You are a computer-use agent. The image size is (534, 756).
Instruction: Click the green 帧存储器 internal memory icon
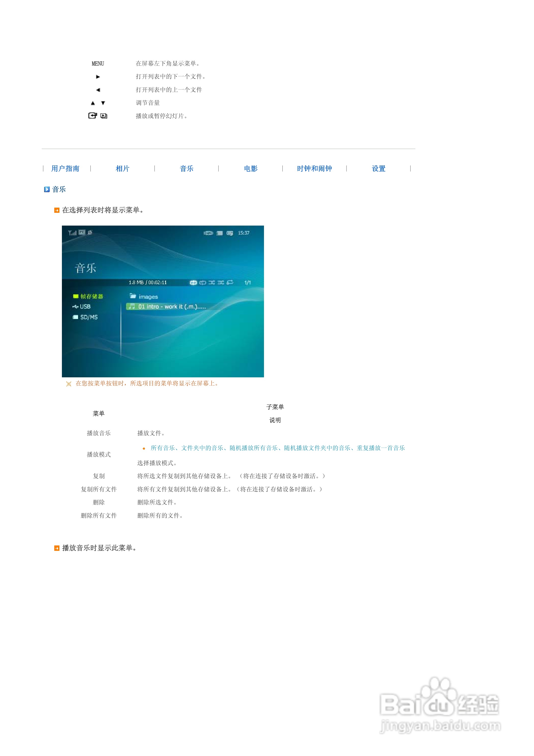coord(76,297)
